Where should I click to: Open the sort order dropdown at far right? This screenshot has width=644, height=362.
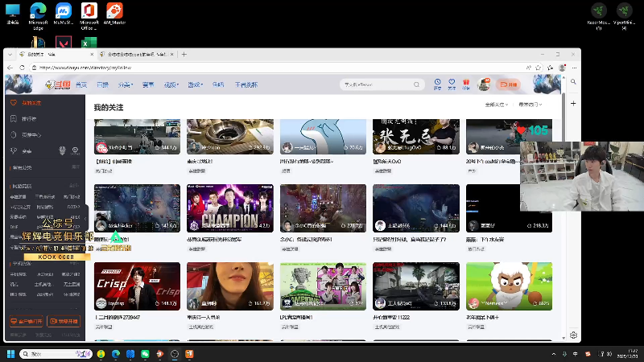[x=530, y=105]
